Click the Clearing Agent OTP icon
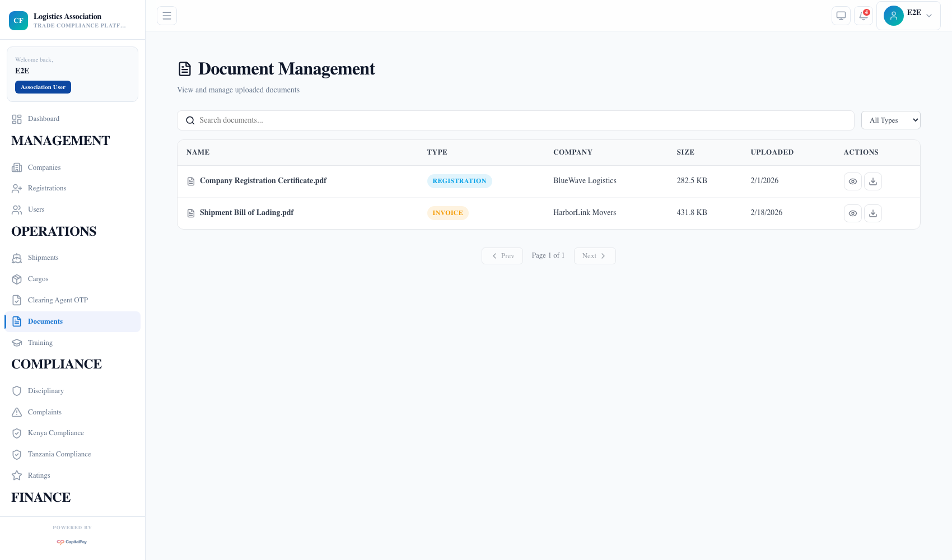 [x=17, y=300]
